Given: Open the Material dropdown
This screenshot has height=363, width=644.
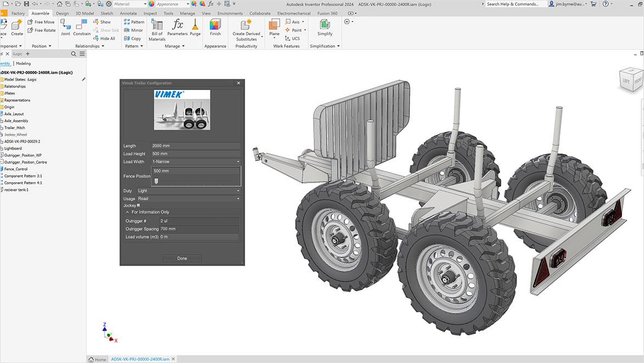Looking at the screenshot, I should pos(130,4).
